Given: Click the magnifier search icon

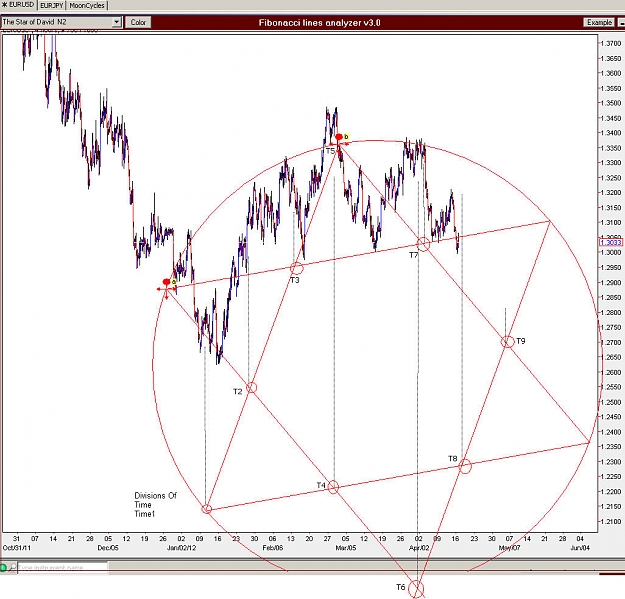Looking at the screenshot, I should click(x=12, y=567).
